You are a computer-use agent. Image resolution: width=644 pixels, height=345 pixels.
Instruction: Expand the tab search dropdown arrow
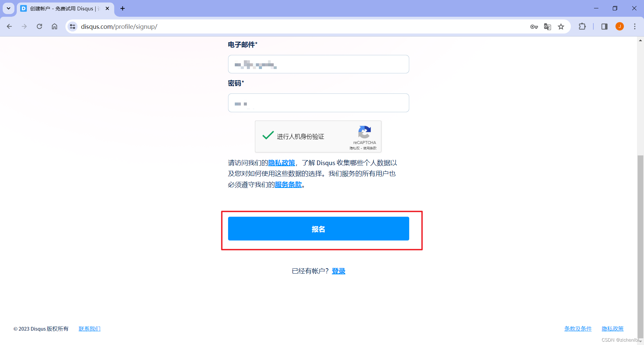8,8
